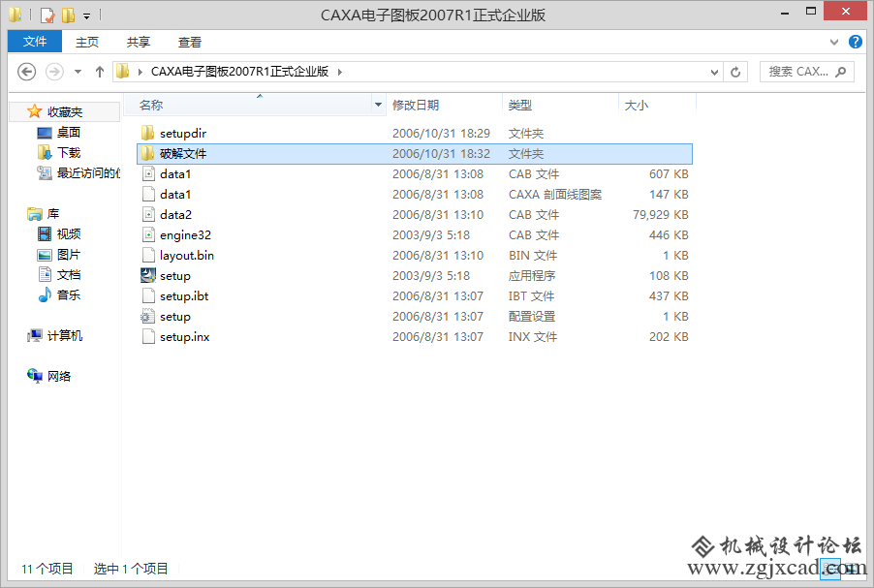Open 下载 in the navigation pane
The height and width of the screenshot is (588, 874).
coord(69,152)
